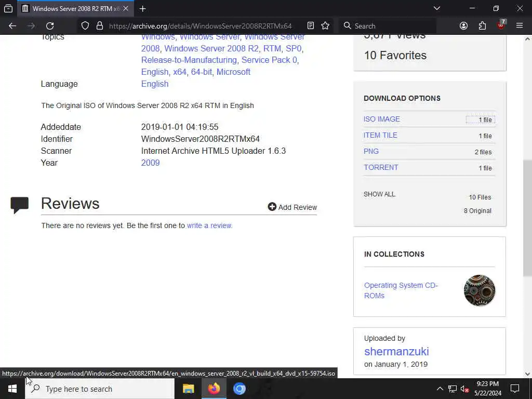Reload the current page
Viewport: 532px width, 399px height.
coord(50,26)
